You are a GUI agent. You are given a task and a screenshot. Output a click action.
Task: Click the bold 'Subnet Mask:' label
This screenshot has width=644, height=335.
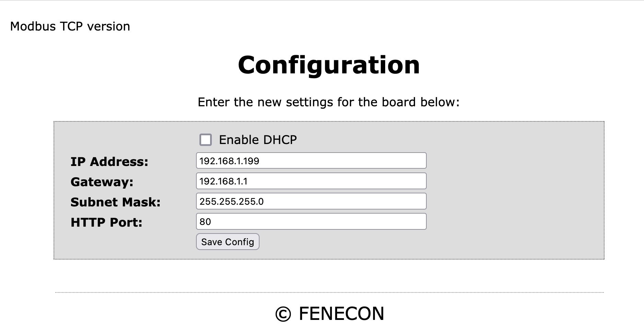(x=115, y=202)
